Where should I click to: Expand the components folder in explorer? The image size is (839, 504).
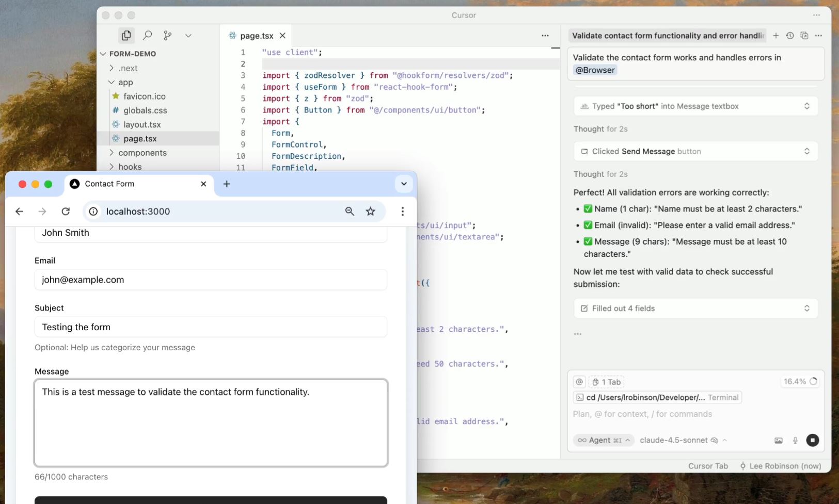(142, 153)
